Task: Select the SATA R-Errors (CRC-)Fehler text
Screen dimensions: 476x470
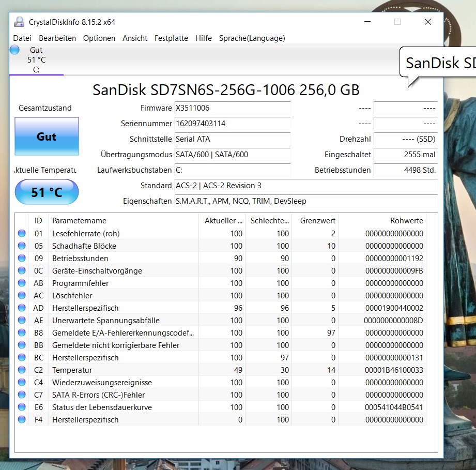Action: coord(98,395)
